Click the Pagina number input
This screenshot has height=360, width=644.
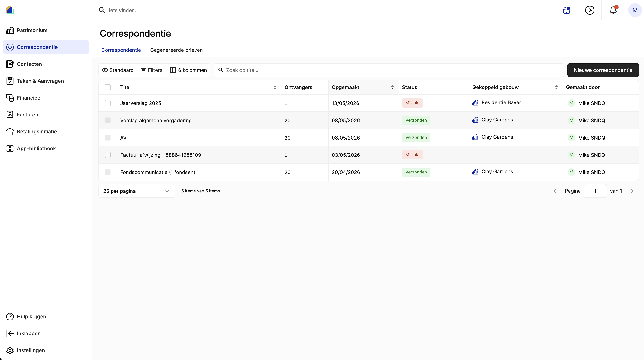(x=595, y=191)
